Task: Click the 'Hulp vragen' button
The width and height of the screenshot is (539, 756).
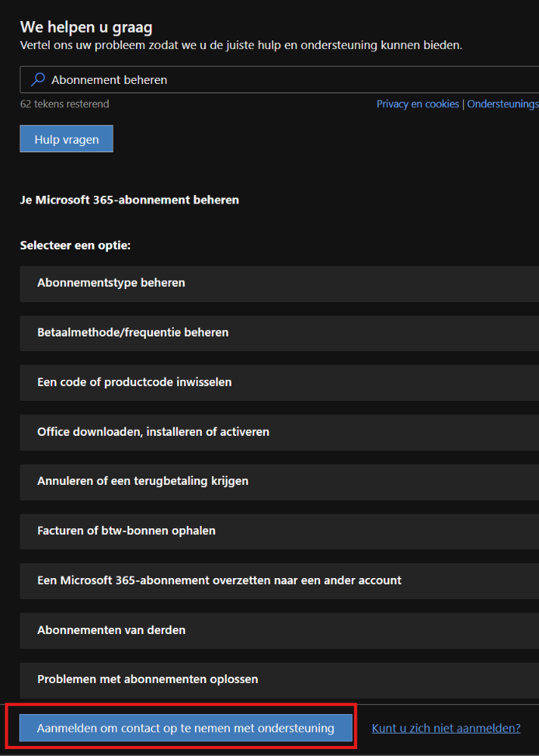Action: click(67, 139)
